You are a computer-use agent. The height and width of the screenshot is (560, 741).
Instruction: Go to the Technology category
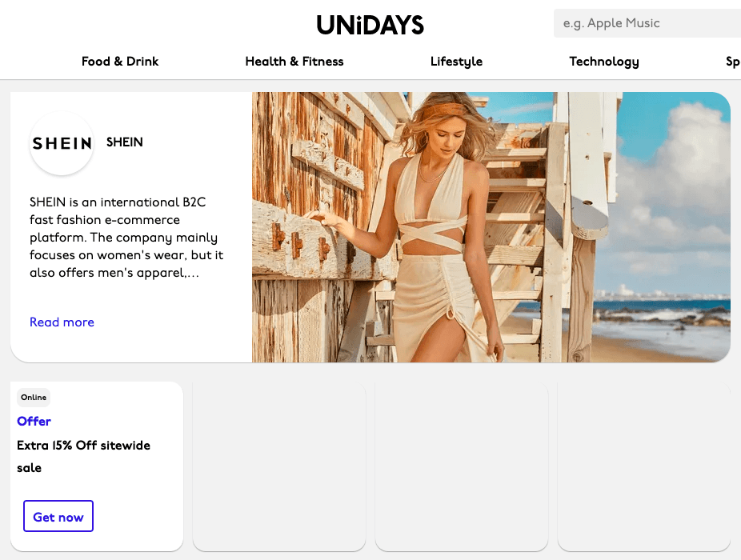(604, 62)
